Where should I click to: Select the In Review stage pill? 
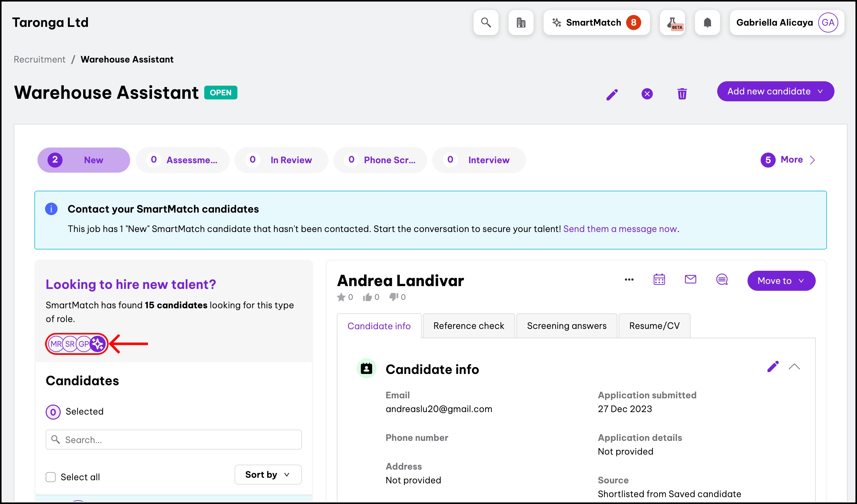click(281, 160)
